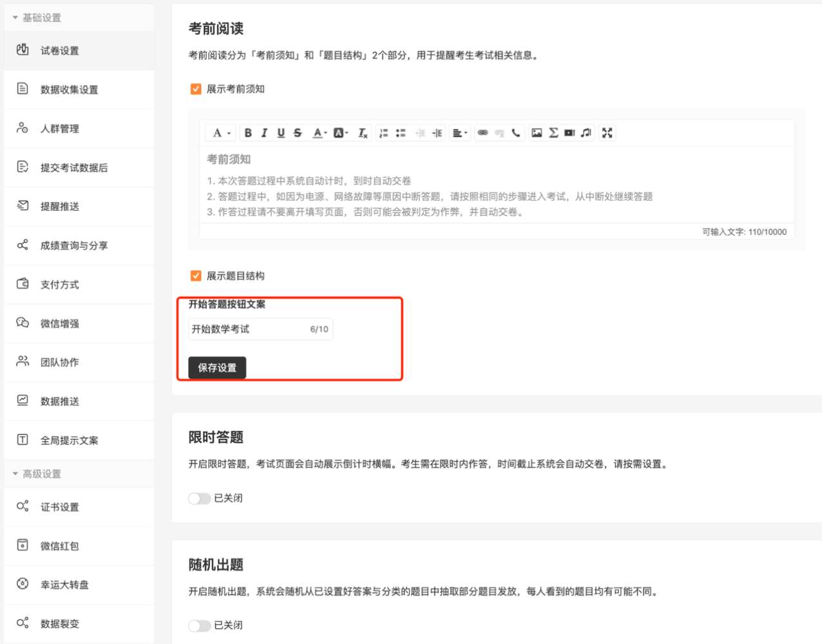The height and width of the screenshot is (644, 822).
Task: Insert an ordered numbered list
Action: coord(384,133)
